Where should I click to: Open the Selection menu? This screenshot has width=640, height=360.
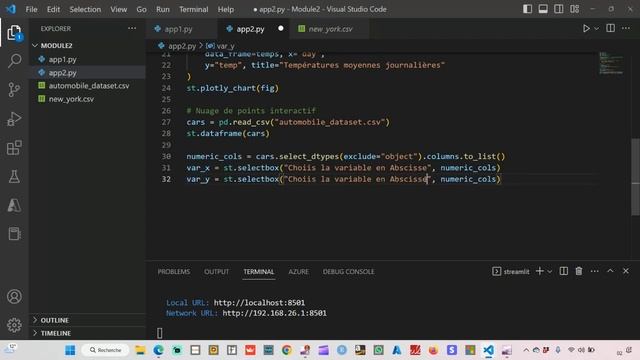pos(85,9)
